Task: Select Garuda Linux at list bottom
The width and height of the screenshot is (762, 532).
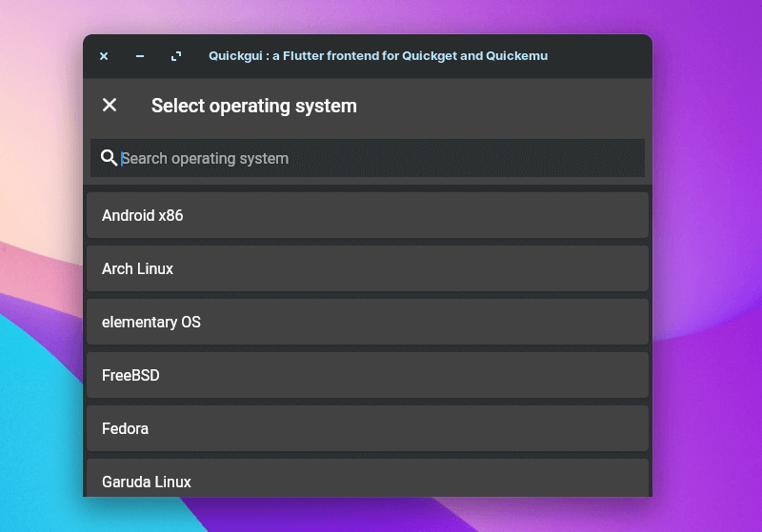Action: coord(367,479)
